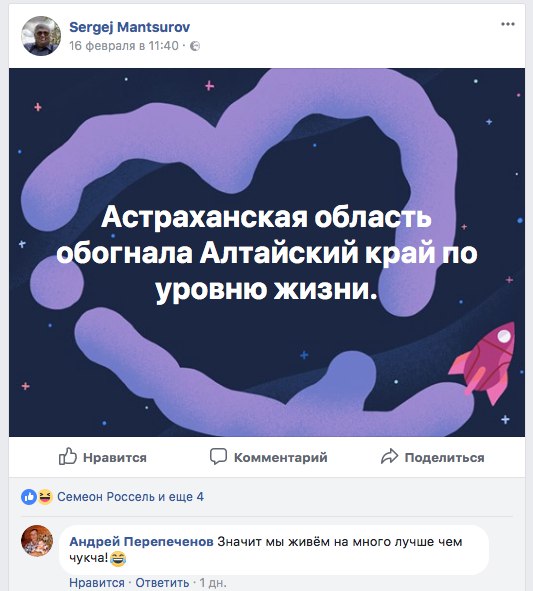Click the Поделиться button text
Screen dimensions: 533x591
444,457
